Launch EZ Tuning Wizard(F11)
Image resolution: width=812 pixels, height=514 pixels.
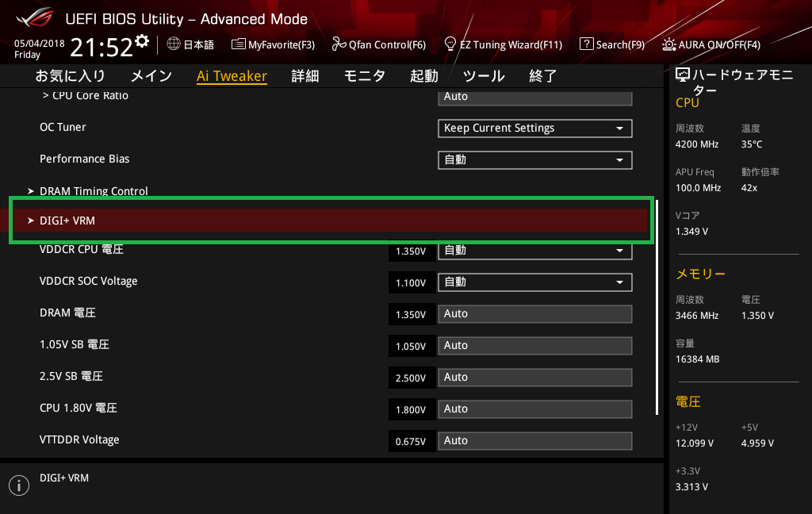click(504, 44)
